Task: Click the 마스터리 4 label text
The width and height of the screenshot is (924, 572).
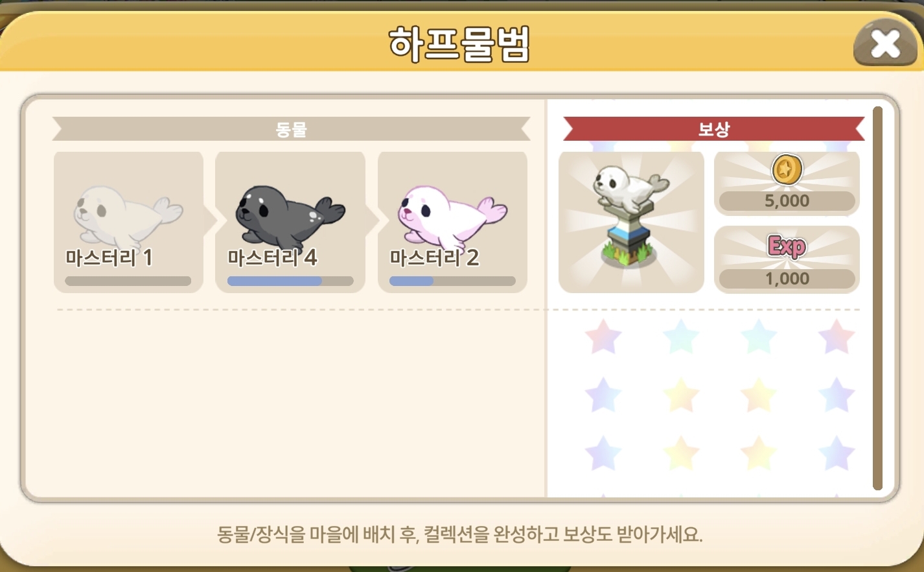Action: [272, 258]
